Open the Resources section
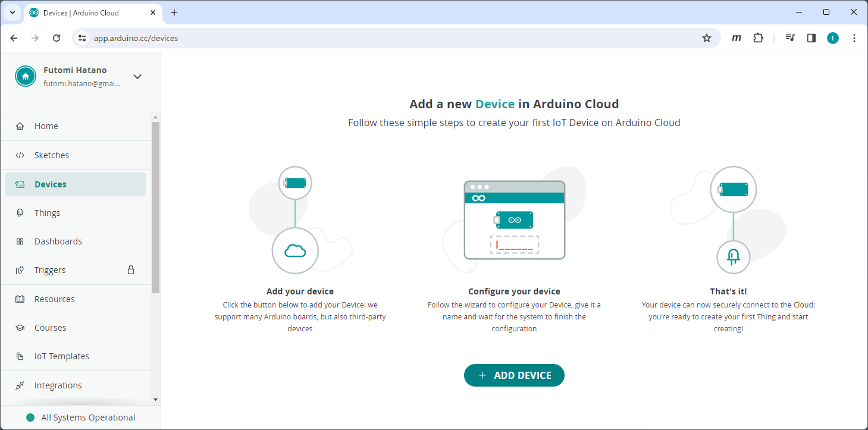 pos(54,299)
